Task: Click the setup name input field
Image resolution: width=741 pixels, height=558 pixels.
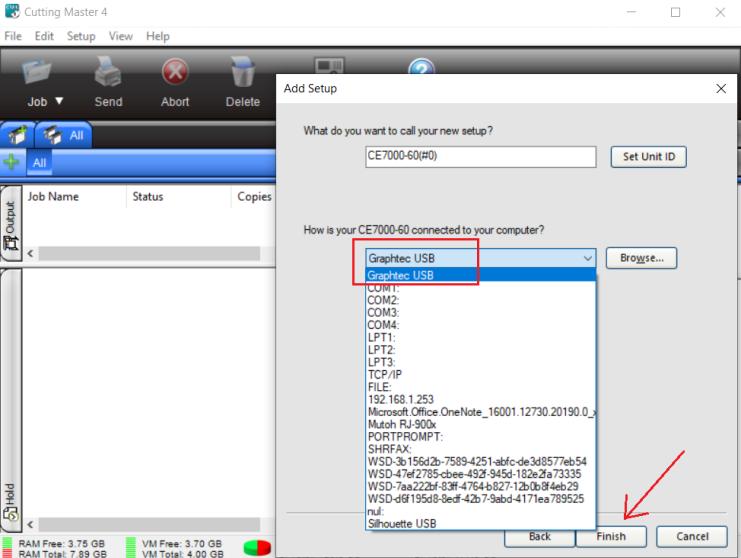Action: [481, 156]
